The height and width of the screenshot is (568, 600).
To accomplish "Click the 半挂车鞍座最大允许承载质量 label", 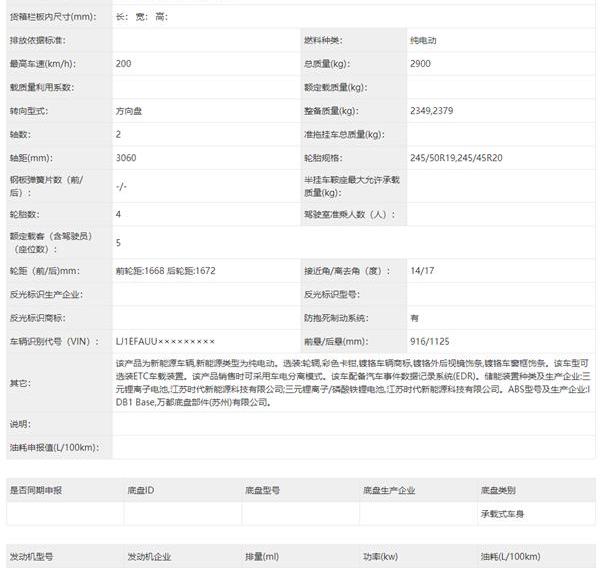I will point(352,186).
